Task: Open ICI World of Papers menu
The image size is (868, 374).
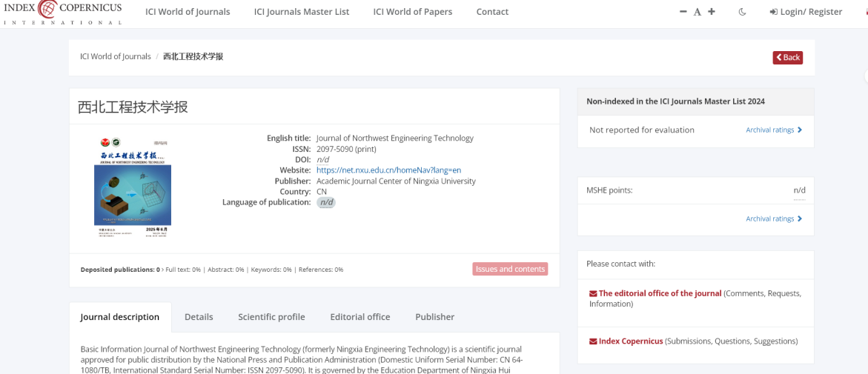Action: pos(412,12)
